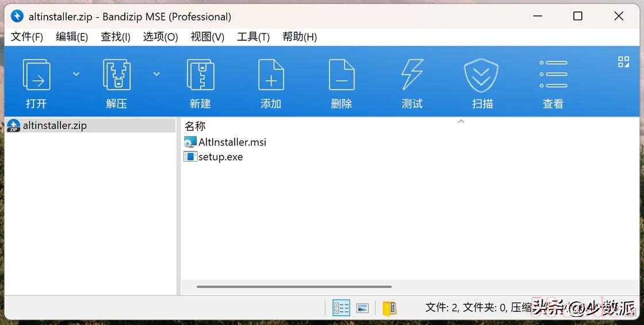Click the 新建 (New archive) icon

(200, 75)
